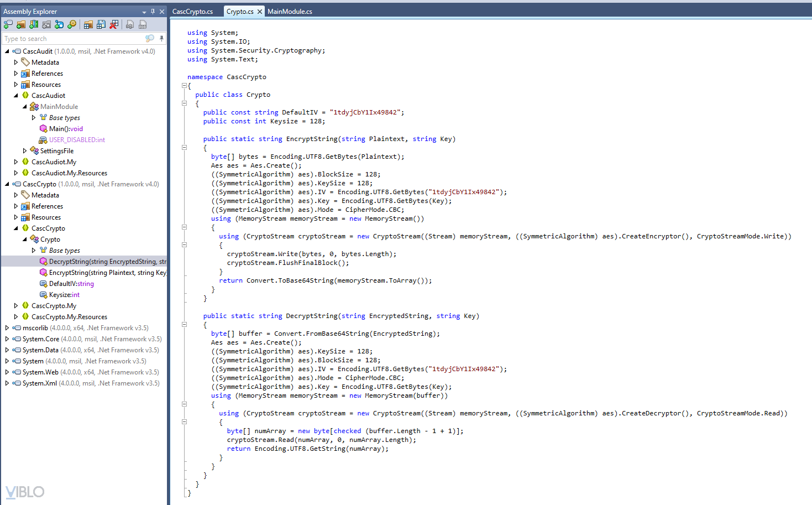The width and height of the screenshot is (812, 505).
Task: Switch to the MainModule.cs tab
Action: coord(290,12)
